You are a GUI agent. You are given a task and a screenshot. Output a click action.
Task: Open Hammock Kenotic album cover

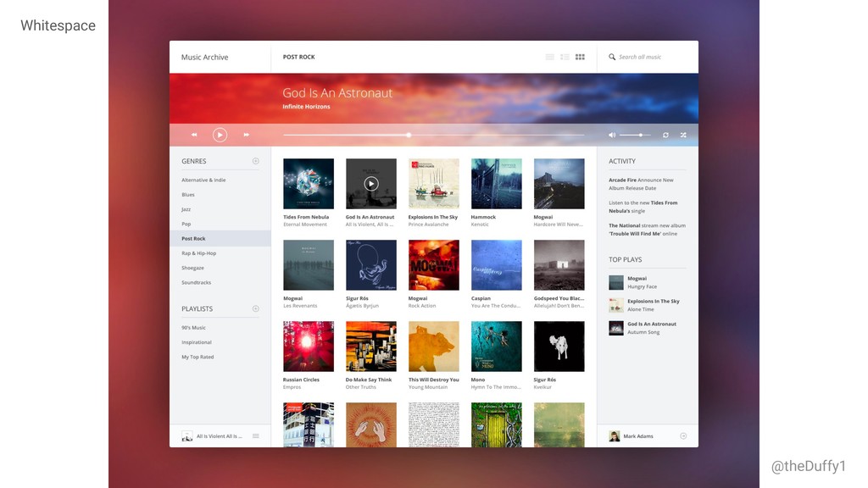[497, 184]
